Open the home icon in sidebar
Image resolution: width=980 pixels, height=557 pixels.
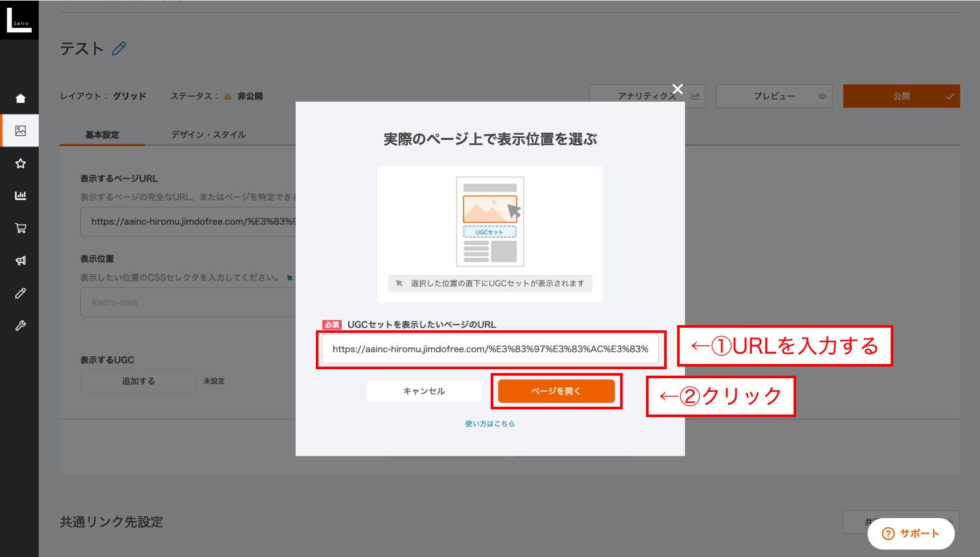[20, 98]
